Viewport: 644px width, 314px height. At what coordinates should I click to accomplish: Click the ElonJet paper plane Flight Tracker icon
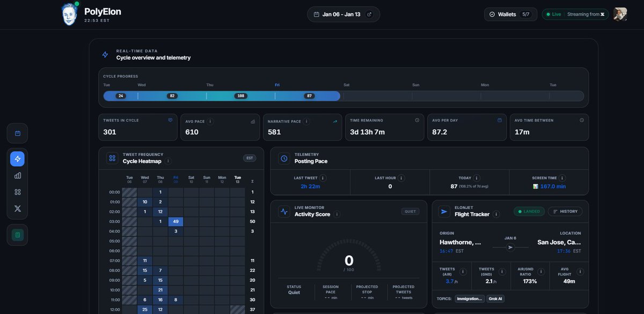[444, 211]
